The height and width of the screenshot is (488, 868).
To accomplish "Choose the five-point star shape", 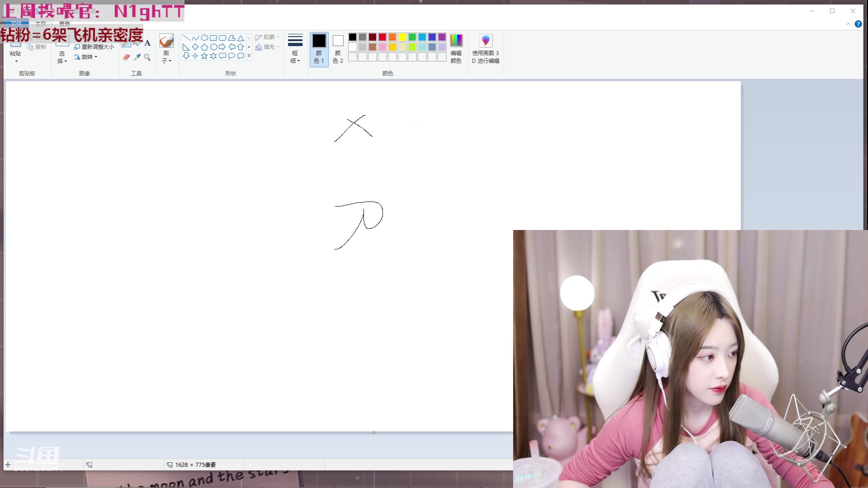I will 204,56.
